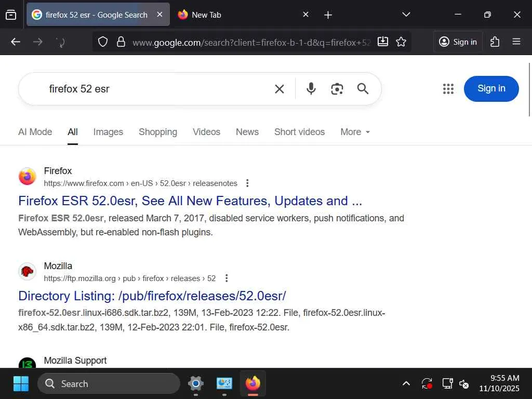
Task: Click the forward navigation arrow
Action: (37, 42)
